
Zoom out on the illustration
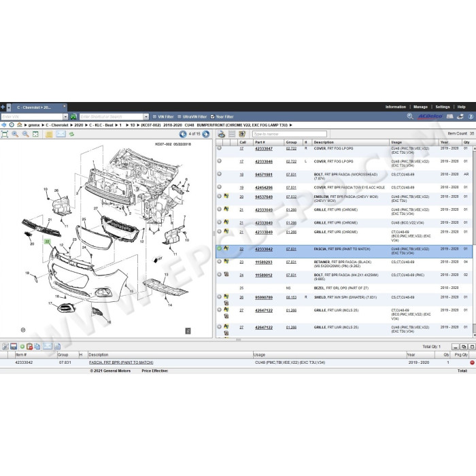click(x=26, y=134)
